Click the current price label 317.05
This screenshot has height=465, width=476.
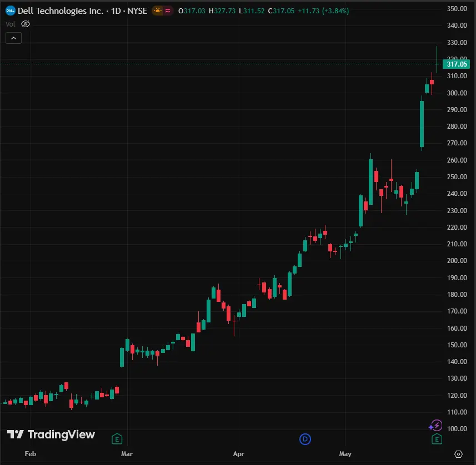point(456,64)
